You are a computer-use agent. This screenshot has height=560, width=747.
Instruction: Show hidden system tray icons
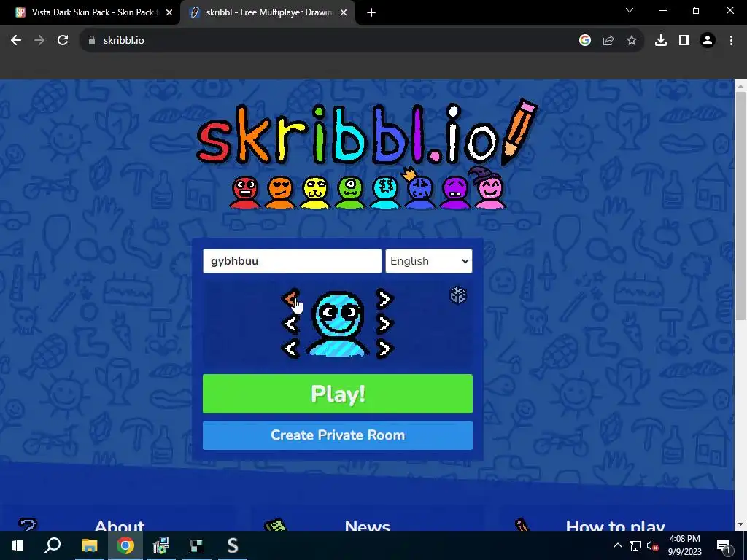pyautogui.click(x=617, y=545)
